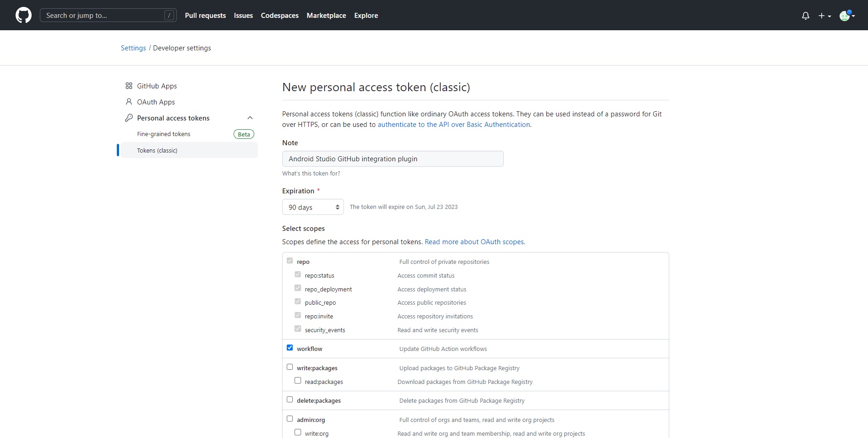Click the Delete packages from GitHub Package Registry text
The image size is (868, 438).
pyautogui.click(x=462, y=401)
